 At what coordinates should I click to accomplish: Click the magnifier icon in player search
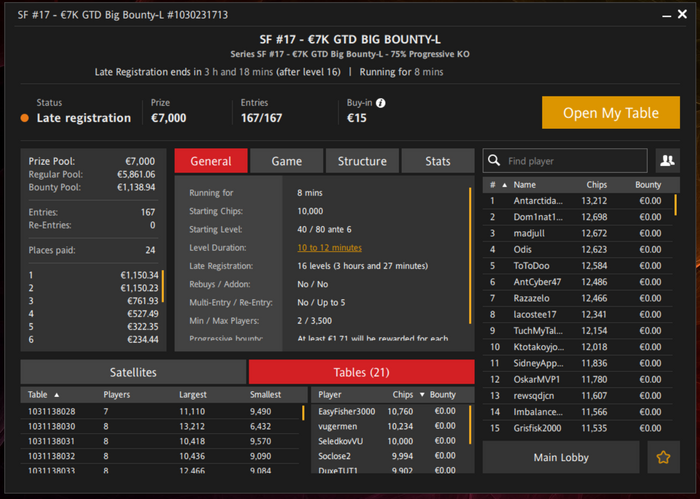point(494,161)
